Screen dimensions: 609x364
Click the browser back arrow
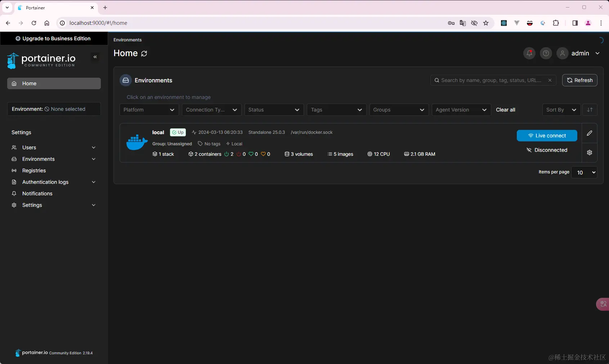[8, 23]
